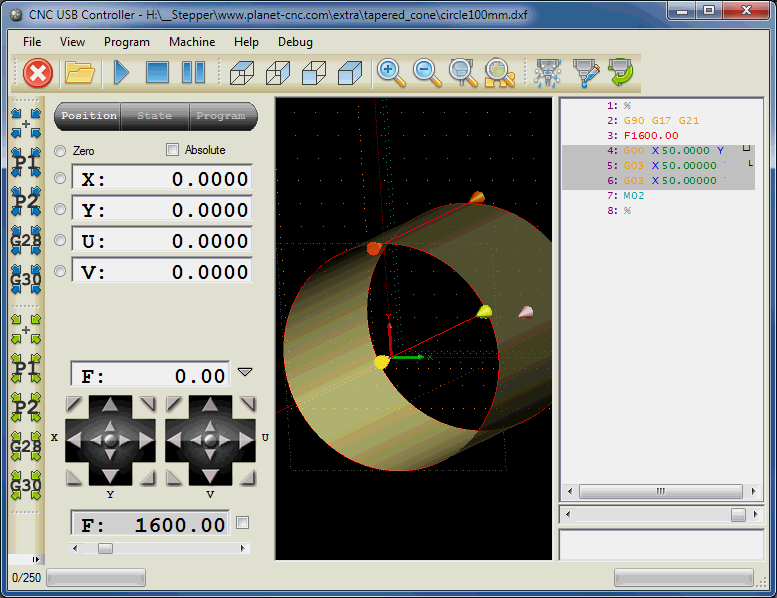Click the green G30 position icon
Viewport: 777px width, 598px height.
tap(26, 487)
